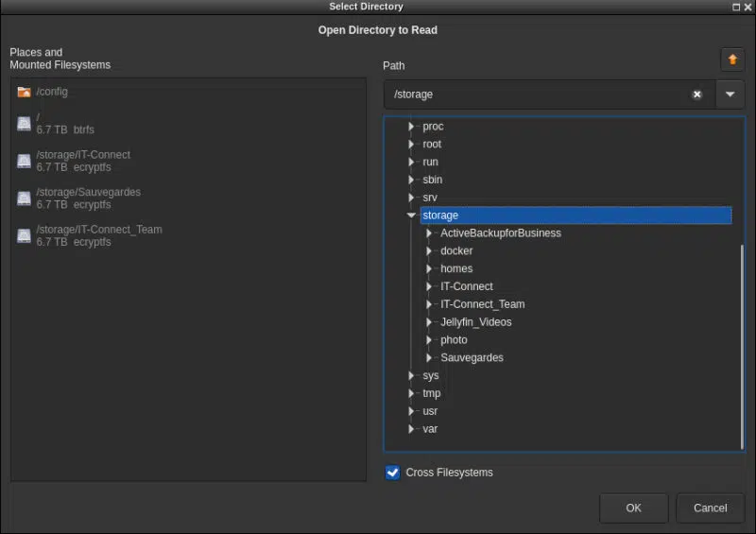Screen dimensions: 756x534
Task: Select /storage/Sauvegardes mounted filesystem entry
Action: [x=88, y=198]
